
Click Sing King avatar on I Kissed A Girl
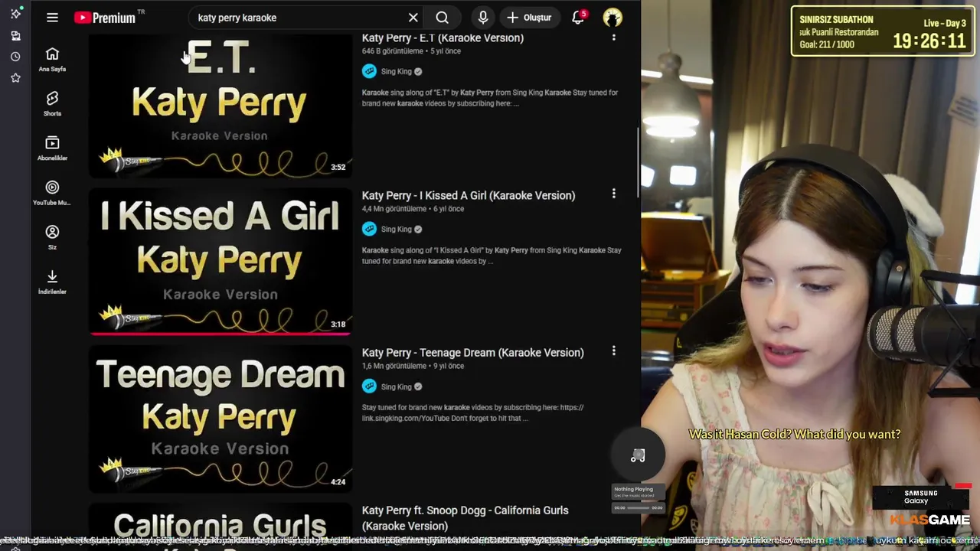click(369, 229)
